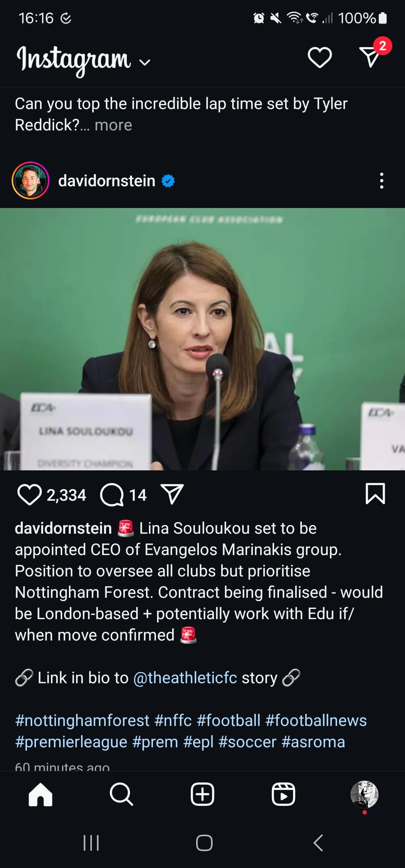Expand truncated caption with 'more'
Image resolution: width=405 pixels, height=868 pixels.
[113, 125]
